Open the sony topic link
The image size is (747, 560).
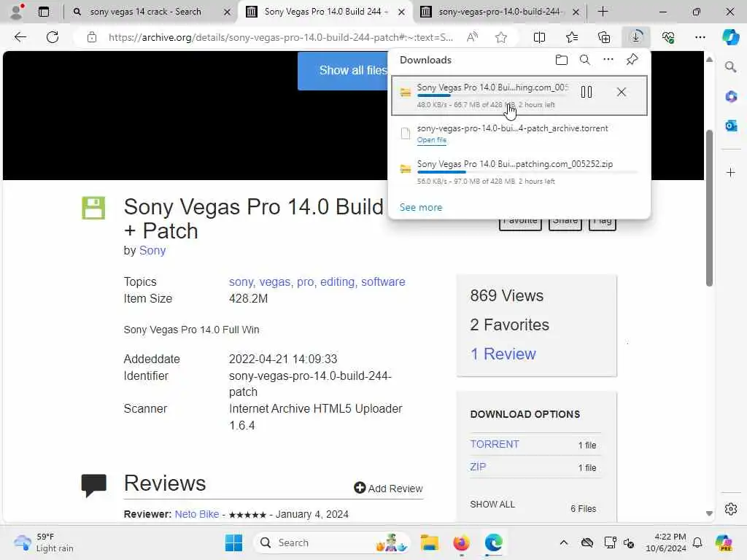241,282
